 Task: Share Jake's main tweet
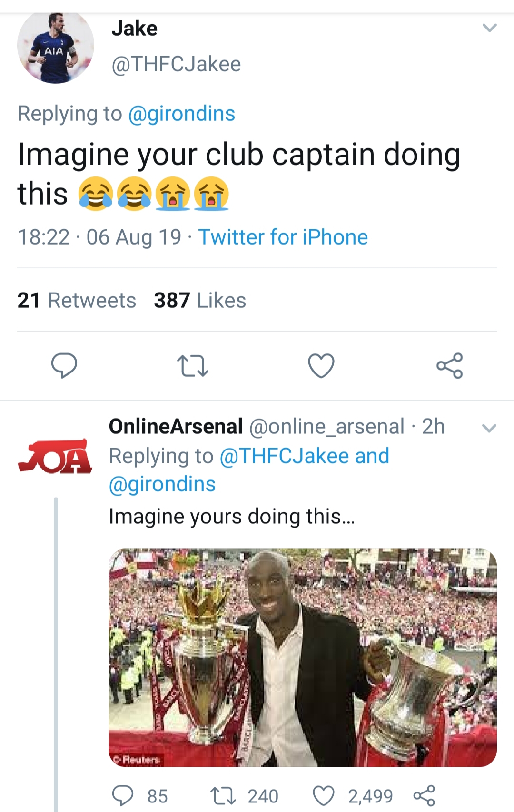tap(450, 365)
